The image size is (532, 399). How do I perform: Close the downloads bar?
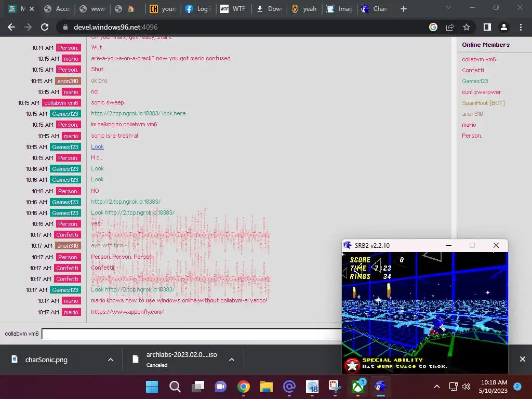pyautogui.click(x=523, y=359)
